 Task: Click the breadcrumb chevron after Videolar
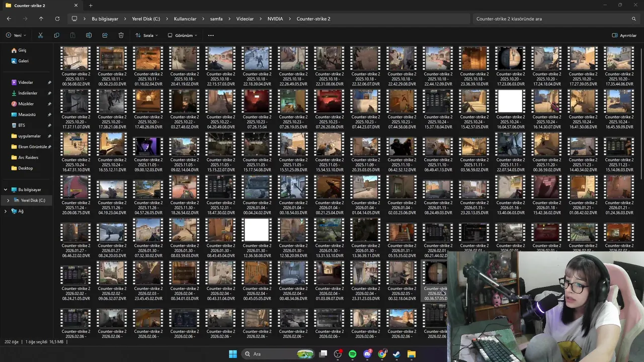pyautogui.click(x=261, y=19)
